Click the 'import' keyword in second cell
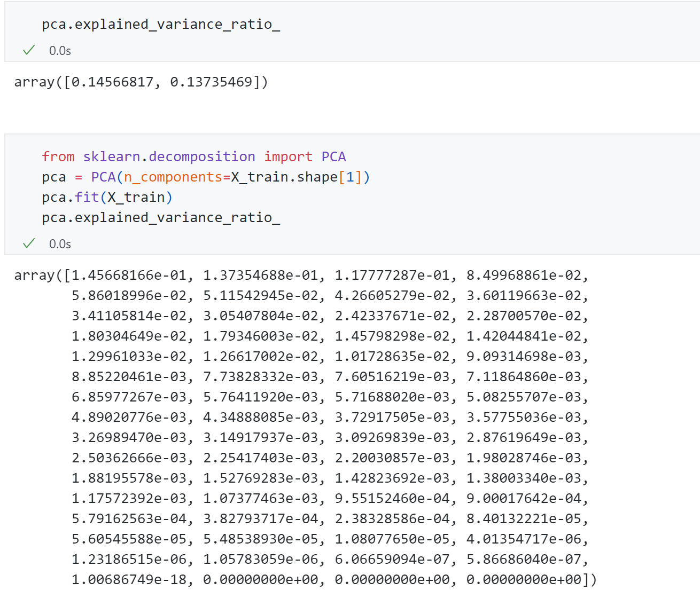Image resolution: width=700 pixels, height=606 pixels. pyautogui.click(x=288, y=156)
